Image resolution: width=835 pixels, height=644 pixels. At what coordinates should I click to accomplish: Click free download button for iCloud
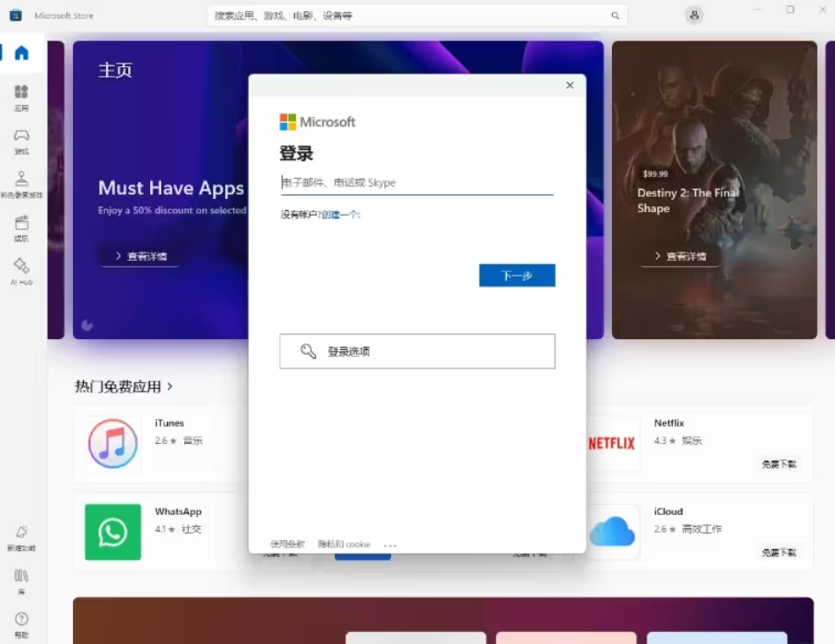pyautogui.click(x=779, y=553)
